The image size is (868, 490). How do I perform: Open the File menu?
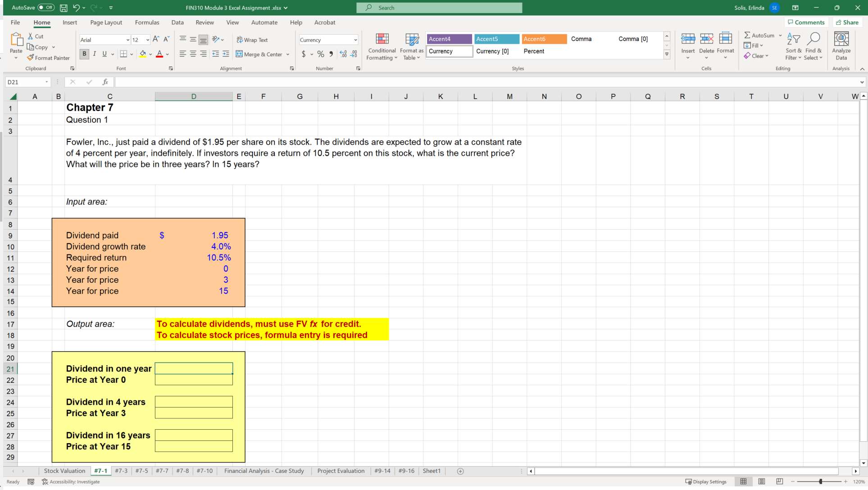(x=15, y=23)
